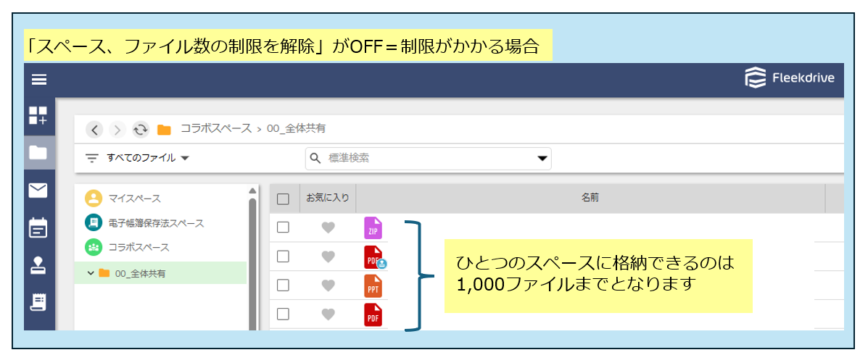Click コラボスペース in the breadcrumb path

tap(216, 129)
